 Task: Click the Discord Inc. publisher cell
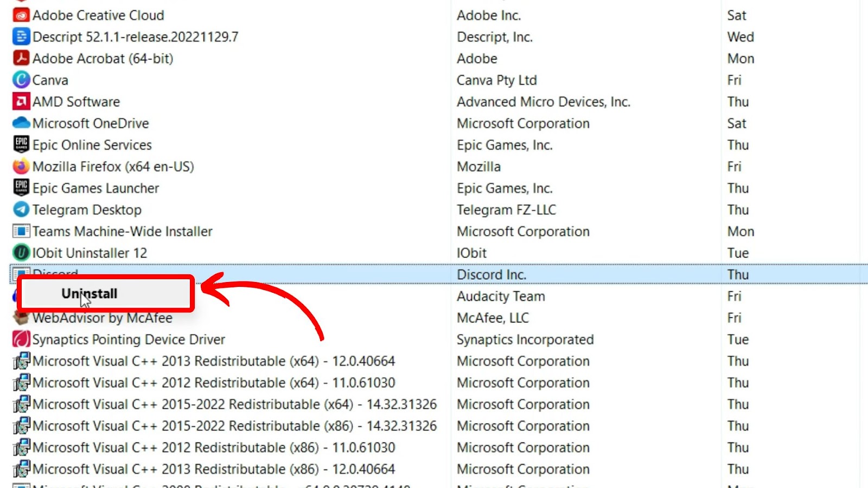click(x=491, y=275)
